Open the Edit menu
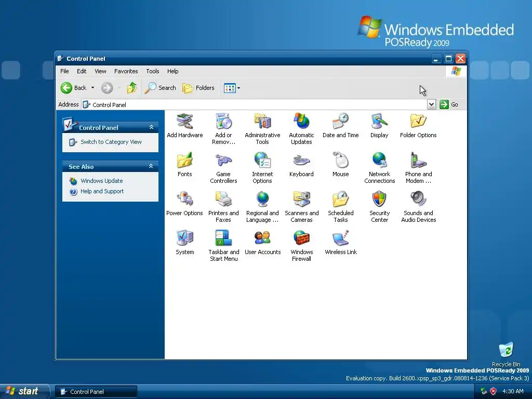Image resolution: width=532 pixels, height=399 pixels. tap(82, 71)
